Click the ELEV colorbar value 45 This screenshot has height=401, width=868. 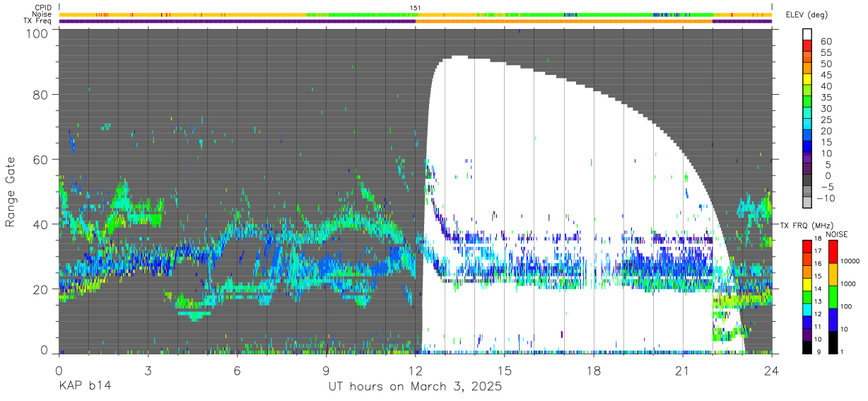pos(826,75)
